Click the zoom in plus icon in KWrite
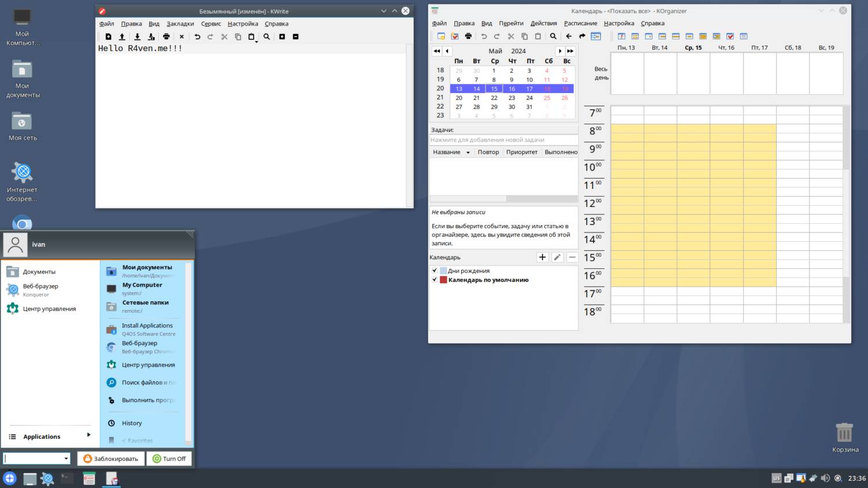Screen dimensions: 868x488 (282, 36)
